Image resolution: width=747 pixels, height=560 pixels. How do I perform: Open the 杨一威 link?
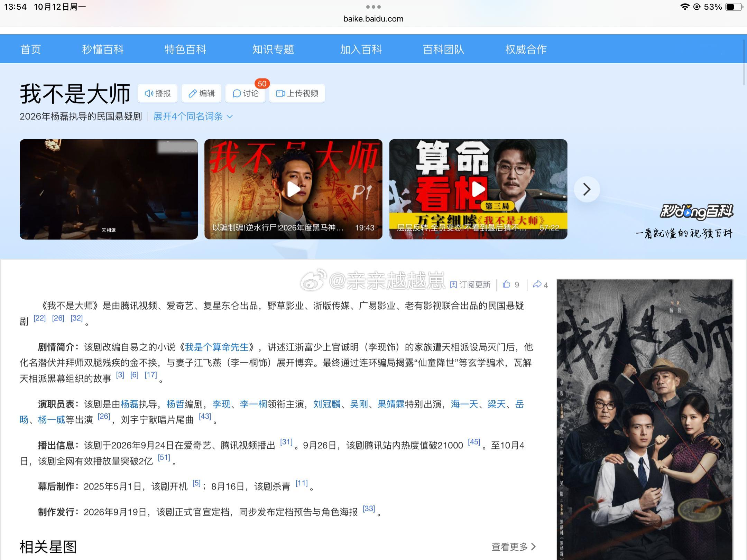[52, 420]
